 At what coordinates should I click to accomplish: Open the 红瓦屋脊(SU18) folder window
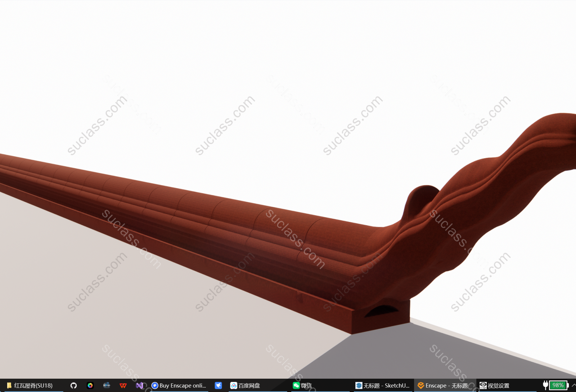pos(30,386)
